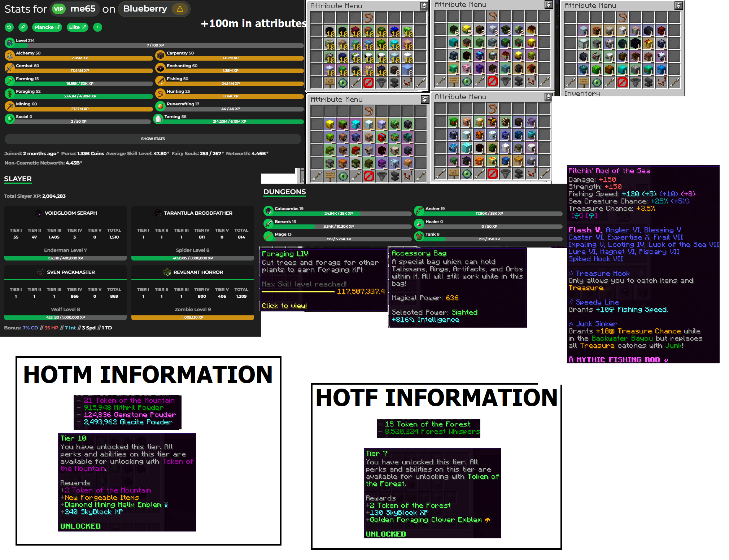The image size is (729, 560).
Task: Click the copy profile link icon
Action: 23,27
